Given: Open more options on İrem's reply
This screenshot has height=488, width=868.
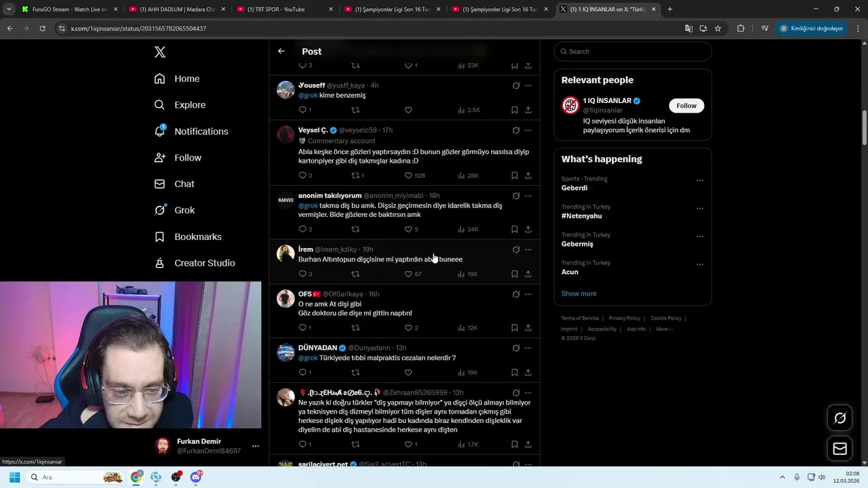Looking at the screenshot, I should (528, 249).
